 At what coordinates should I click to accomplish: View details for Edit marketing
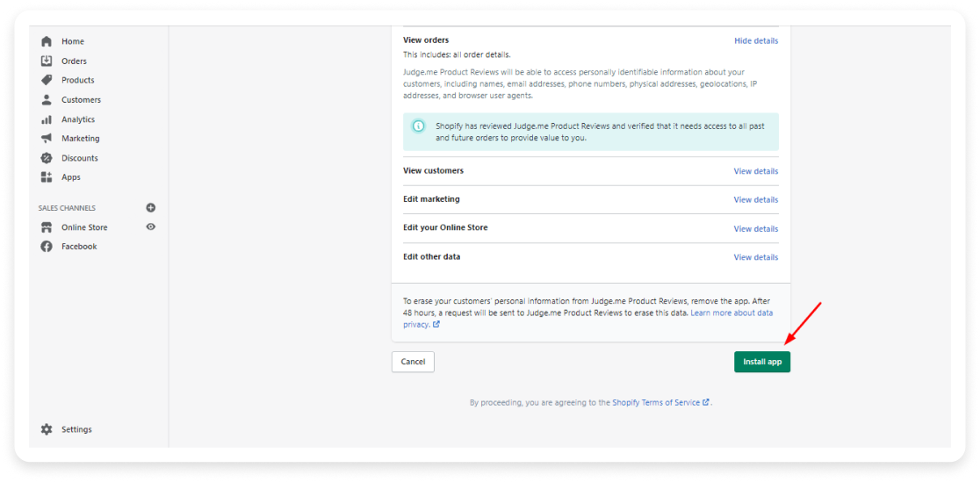pyautogui.click(x=756, y=200)
